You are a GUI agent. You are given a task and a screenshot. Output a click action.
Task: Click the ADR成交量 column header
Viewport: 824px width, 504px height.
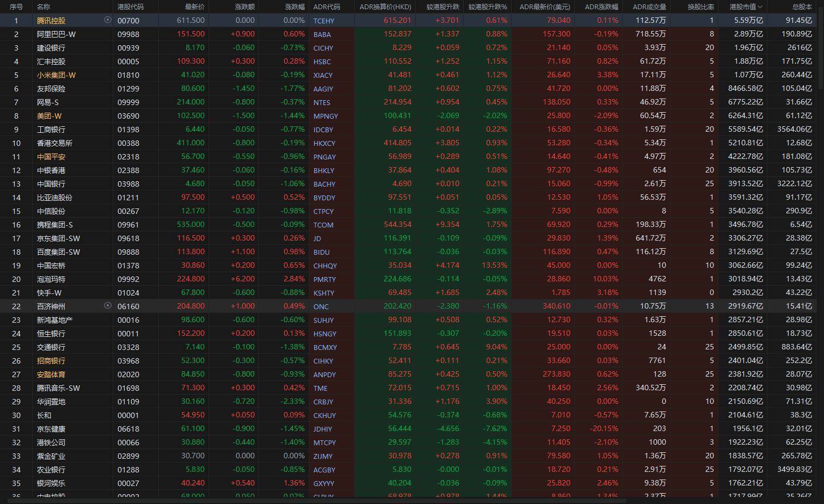649,7
